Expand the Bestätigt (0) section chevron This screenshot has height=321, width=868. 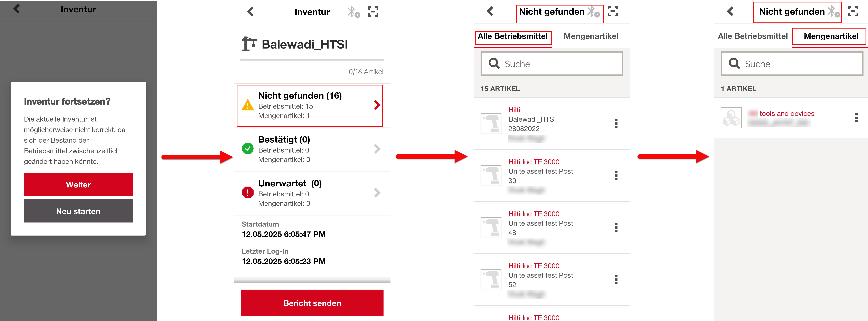[x=377, y=149]
